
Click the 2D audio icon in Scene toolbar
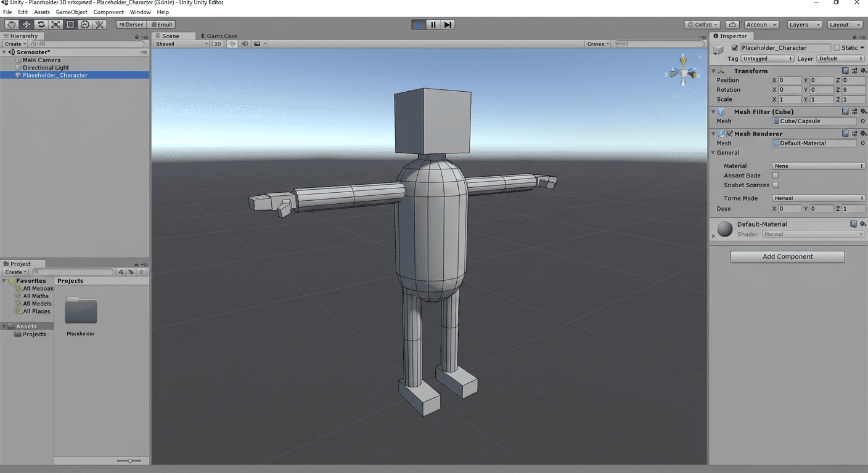click(244, 44)
